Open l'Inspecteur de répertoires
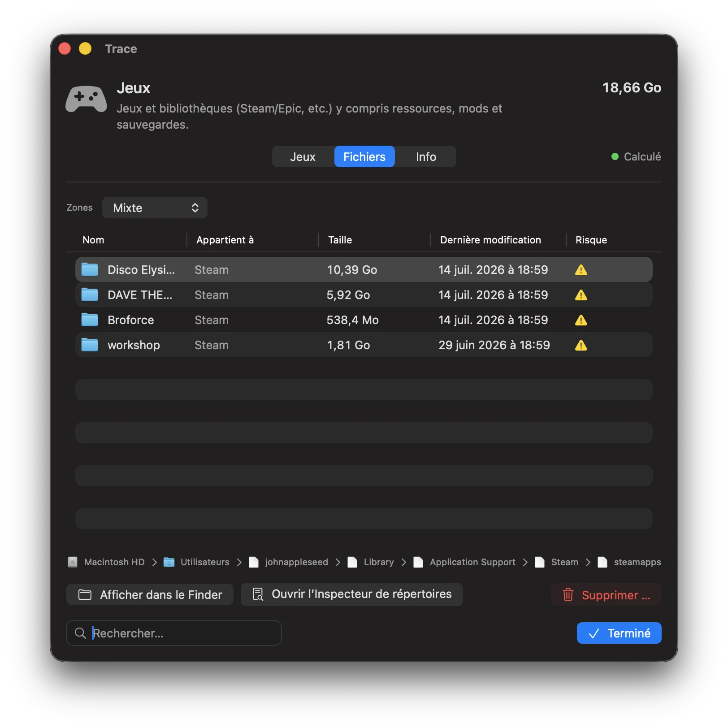Screen dimensions: 728x728 (x=352, y=594)
